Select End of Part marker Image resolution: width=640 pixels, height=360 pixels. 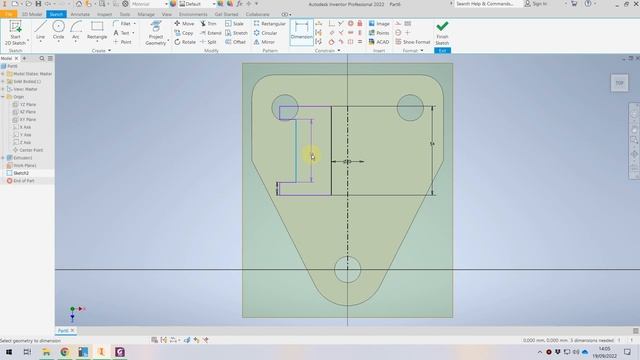tap(20, 181)
